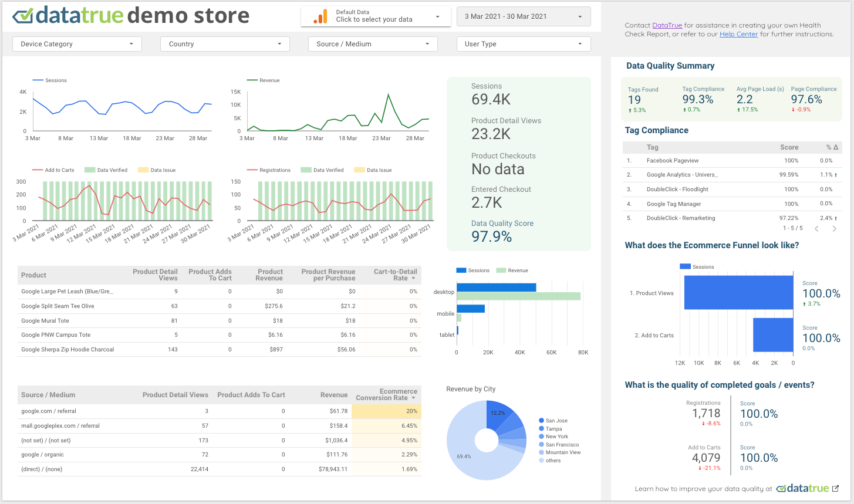854x504 pixels.
Task: Click the yellow Data Issue swatch in Registrations chart legend
Action: [359, 170]
